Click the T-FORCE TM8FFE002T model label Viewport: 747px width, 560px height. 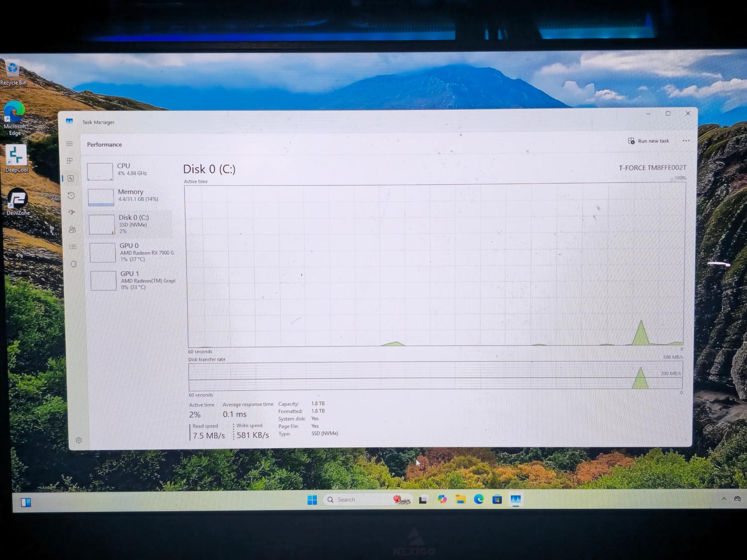pos(653,168)
